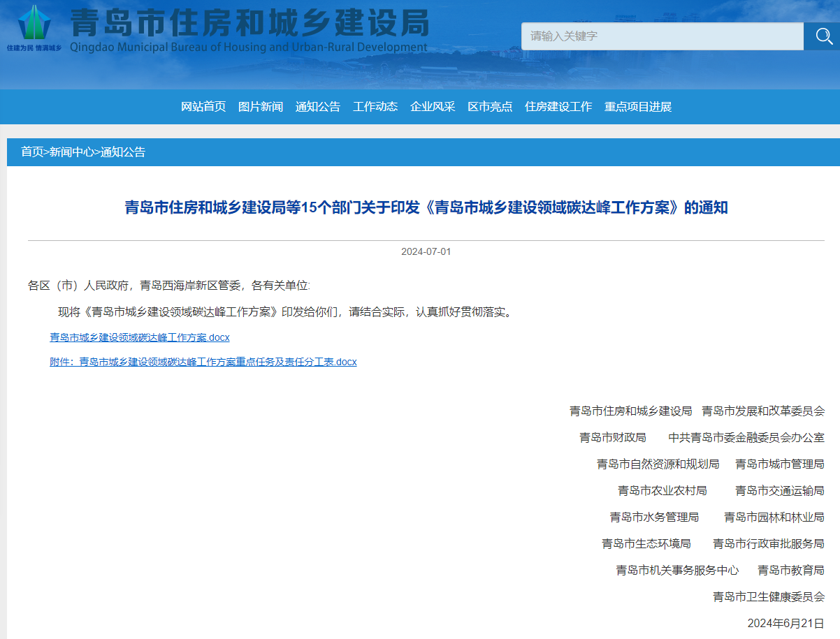Click the greeting line 各区（市）人民政府
The image size is (840, 639).
click(x=168, y=285)
